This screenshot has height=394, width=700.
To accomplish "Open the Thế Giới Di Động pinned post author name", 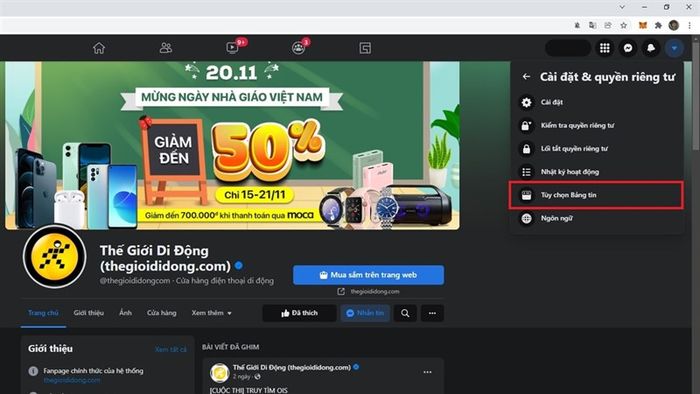I will tap(292, 367).
